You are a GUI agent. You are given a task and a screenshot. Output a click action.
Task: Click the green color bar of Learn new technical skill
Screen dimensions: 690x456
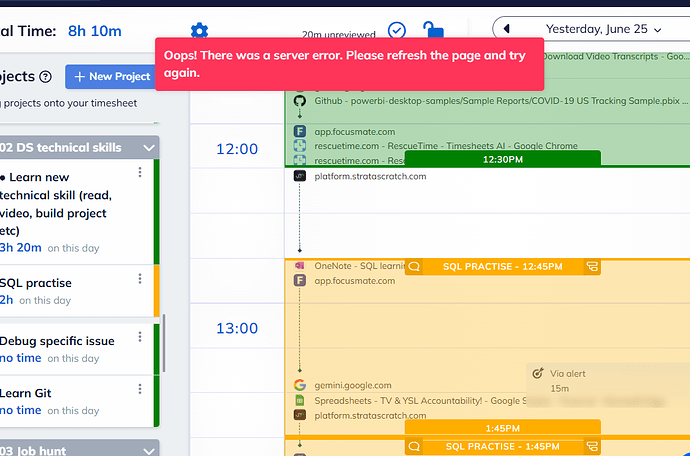click(156, 212)
